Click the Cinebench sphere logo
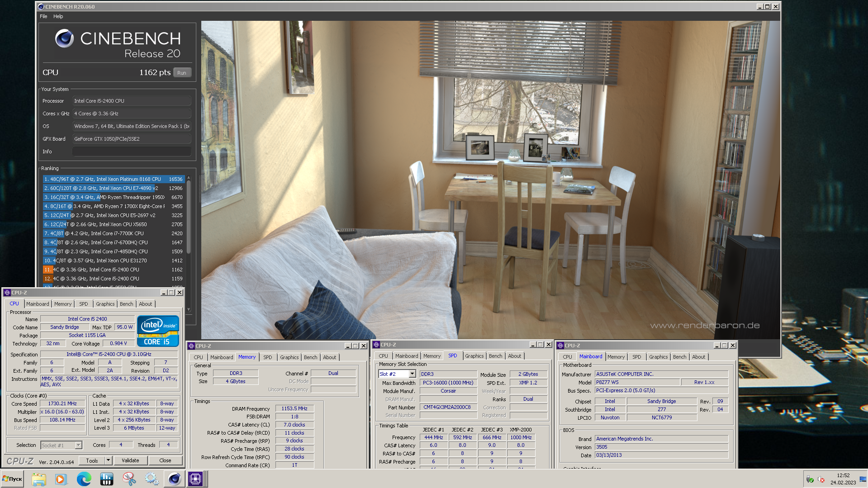This screenshot has width=868, height=488. tap(64, 39)
